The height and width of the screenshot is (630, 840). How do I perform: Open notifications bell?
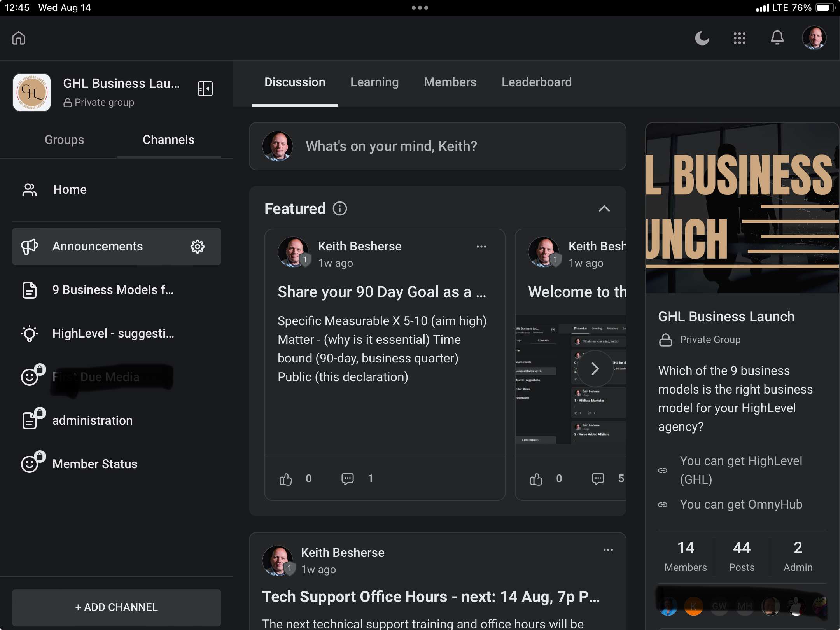[x=777, y=38]
